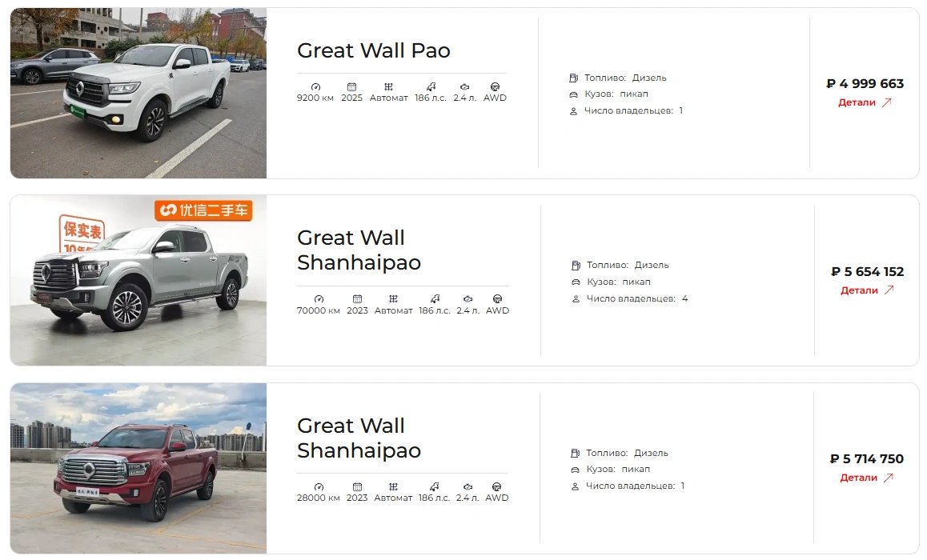The image size is (927, 560).
Task: Open the Great Wall Pao listing title
Action: point(374,51)
